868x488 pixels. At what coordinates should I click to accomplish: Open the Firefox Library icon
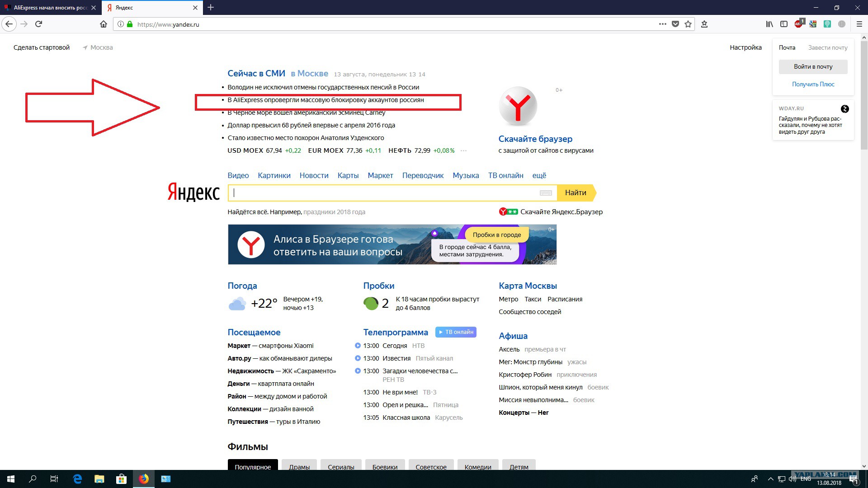[769, 24]
